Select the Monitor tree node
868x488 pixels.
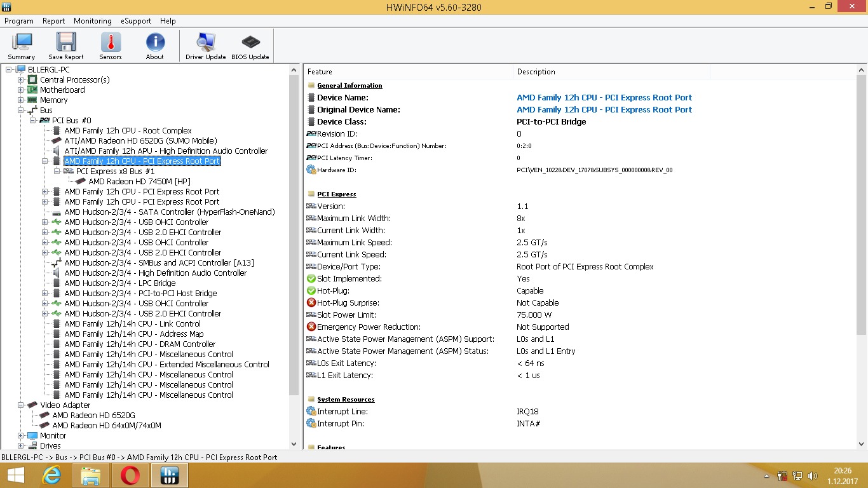[x=53, y=435]
